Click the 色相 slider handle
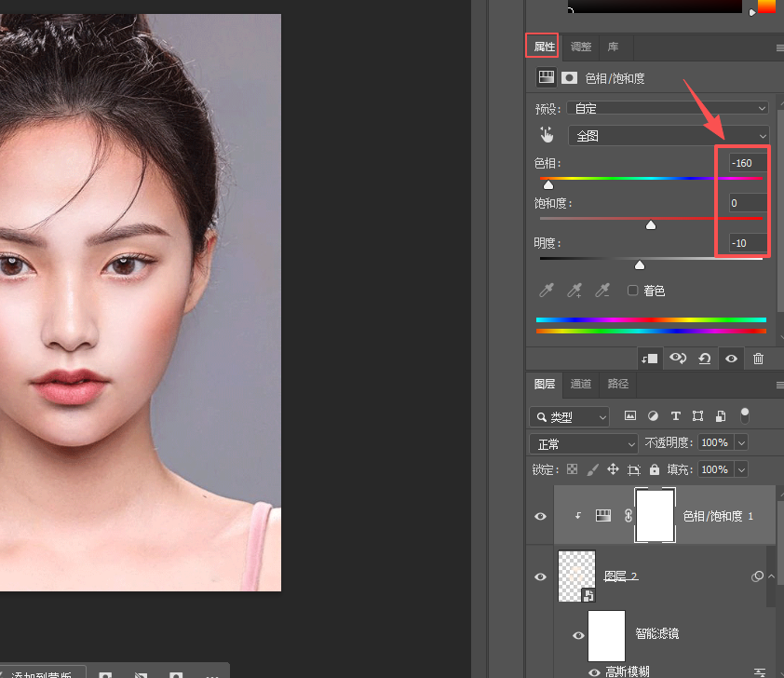This screenshot has height=678, width=784. click(548, 185)
